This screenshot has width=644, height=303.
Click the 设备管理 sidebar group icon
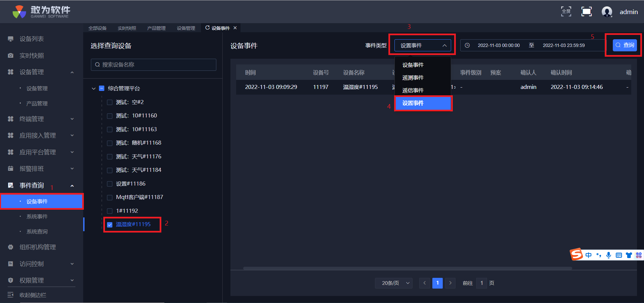pyautogui.click(x=11, y=72)
